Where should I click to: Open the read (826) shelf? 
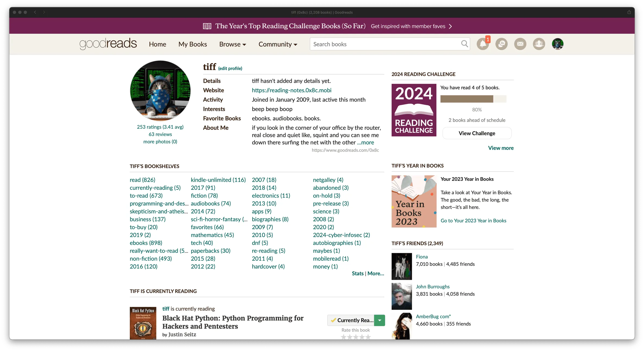(x=143, y=180)
